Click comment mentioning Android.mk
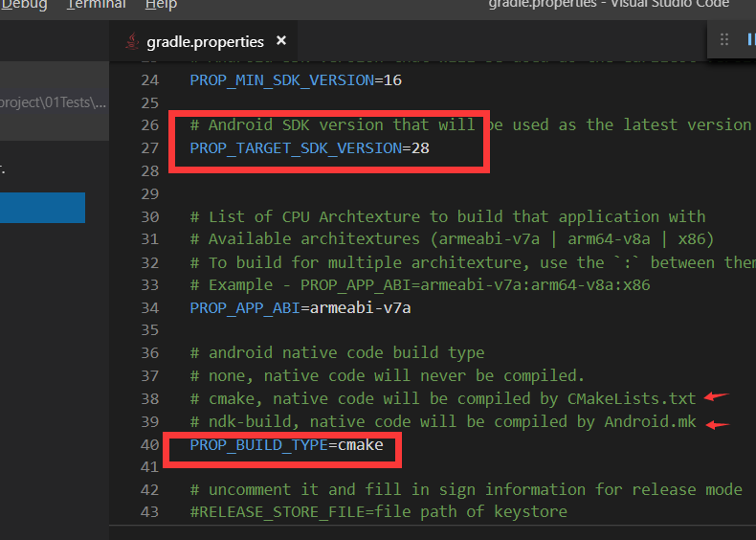The image size is (756, 540). (443, 422)
